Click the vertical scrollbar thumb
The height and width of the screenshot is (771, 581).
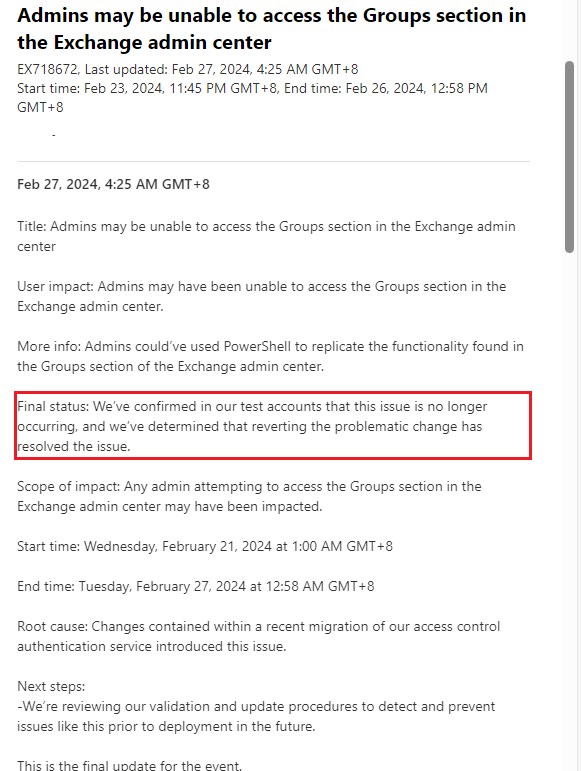pos(569,157)
